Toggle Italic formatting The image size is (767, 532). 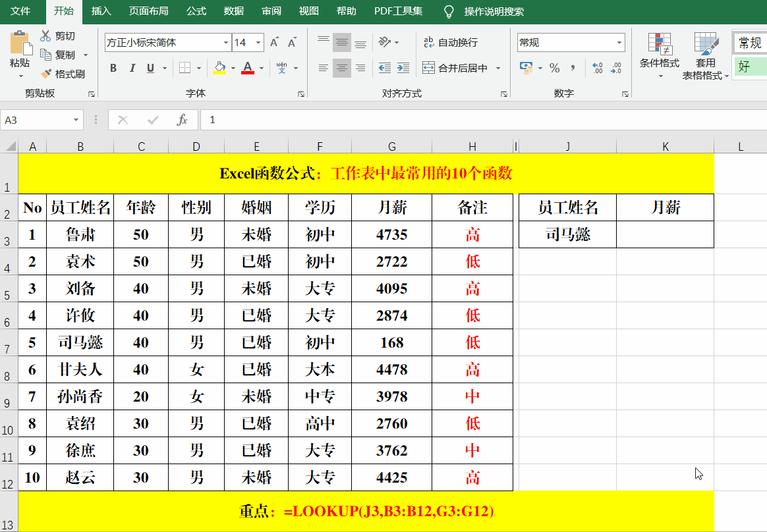(x=132, y=68)
